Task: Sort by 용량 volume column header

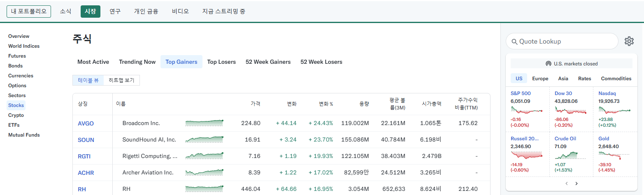Action: tap(364, 104)
